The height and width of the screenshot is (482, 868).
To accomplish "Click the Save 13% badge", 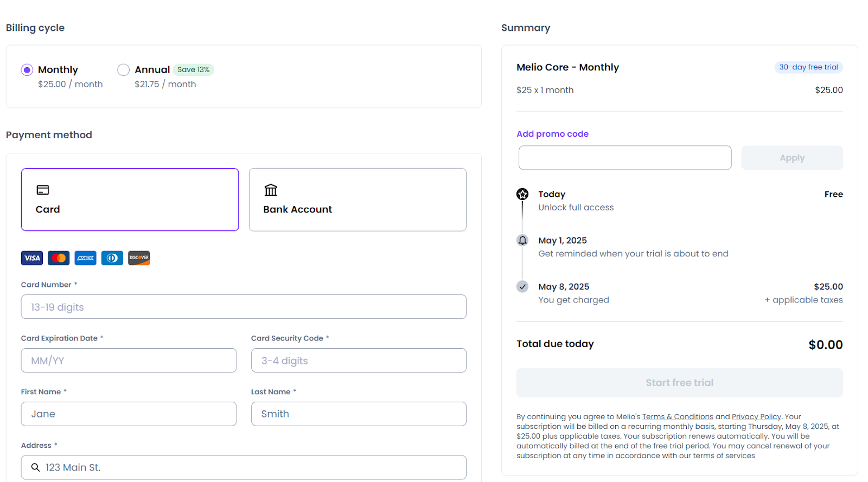I will [x=194, y=69].
